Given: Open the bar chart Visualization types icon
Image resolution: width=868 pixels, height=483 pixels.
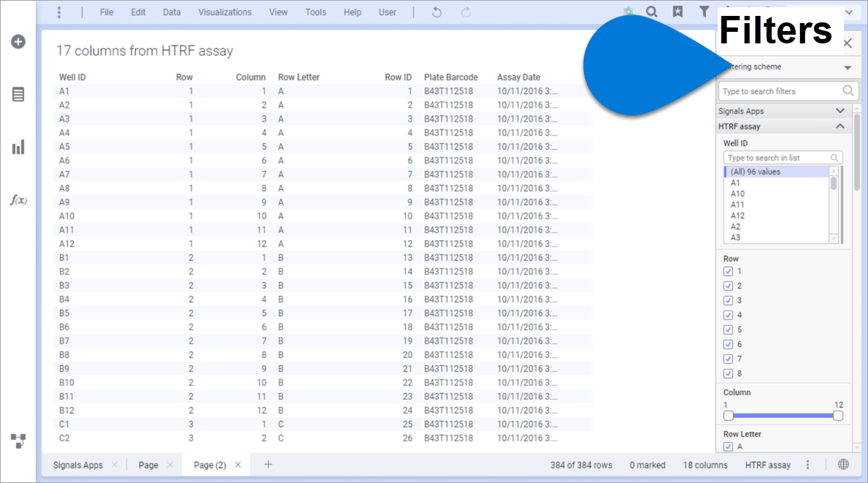Looking at the screenshot, I should click(x=18, y=148).
